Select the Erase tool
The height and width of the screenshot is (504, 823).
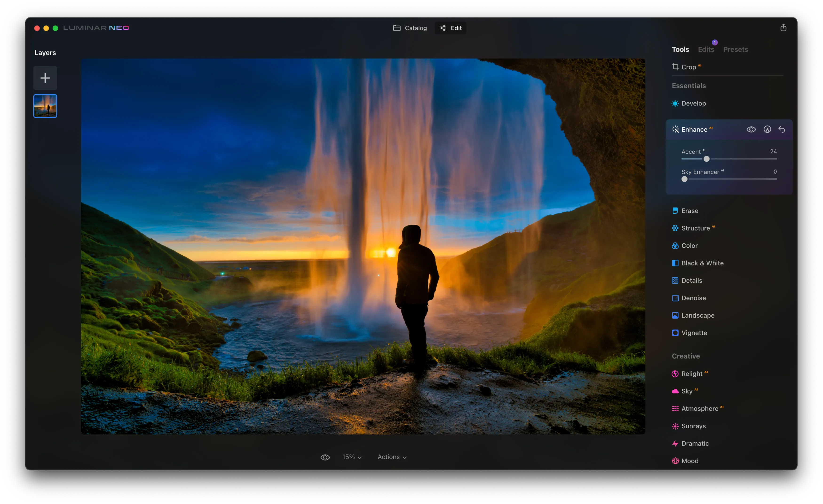click(689, 211)
